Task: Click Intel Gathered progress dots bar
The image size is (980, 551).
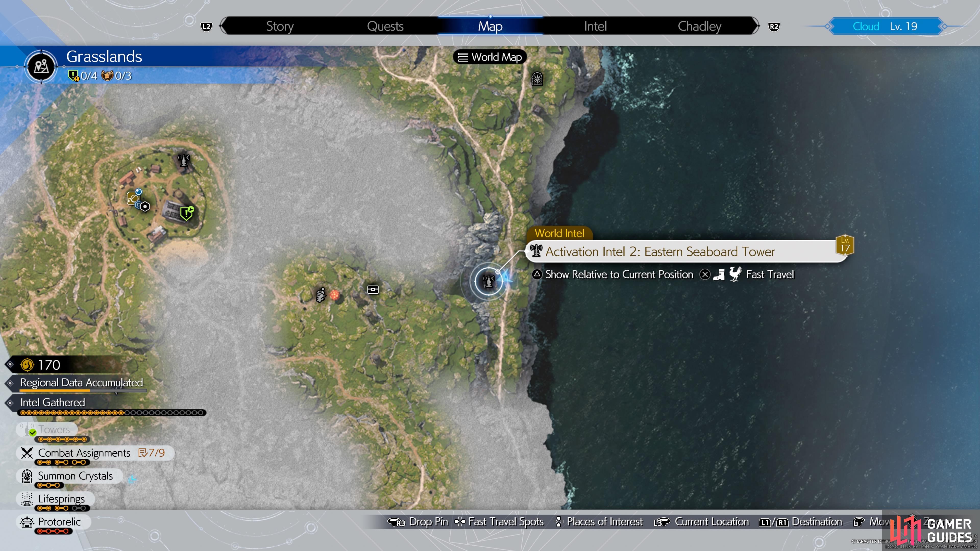Action: tap(112, 412)
